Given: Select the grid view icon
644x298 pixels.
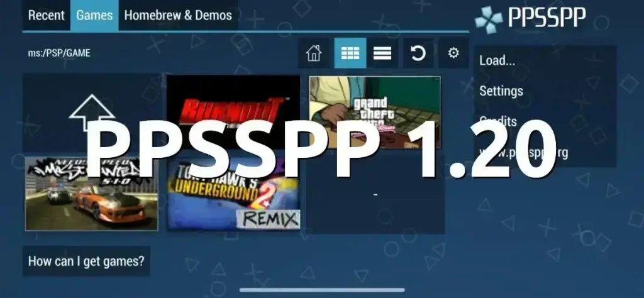Looking at the screenshot, I should tap(350, 53).
